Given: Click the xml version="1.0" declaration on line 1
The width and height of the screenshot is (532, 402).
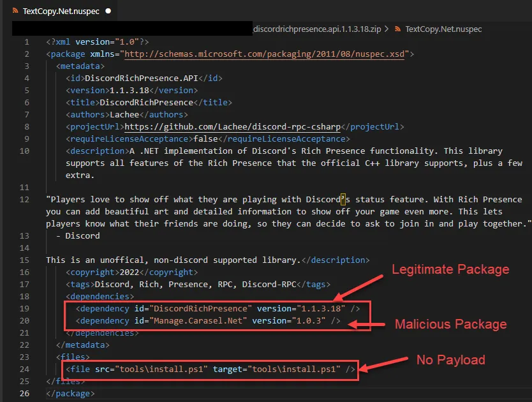Looking at the screenshot, I should (98, 42).
